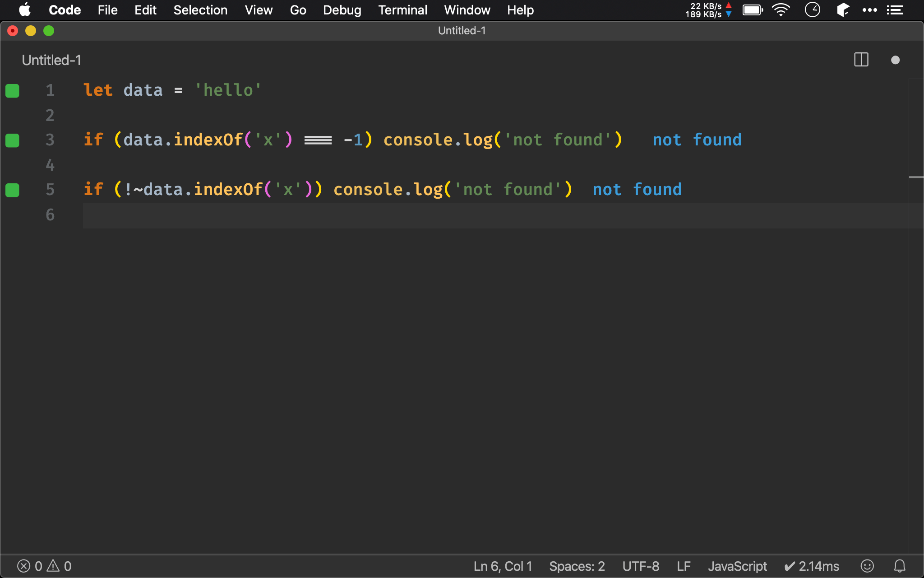
Task: Click the clock/time icon in menu bar
Action: (x=813, y=9)
